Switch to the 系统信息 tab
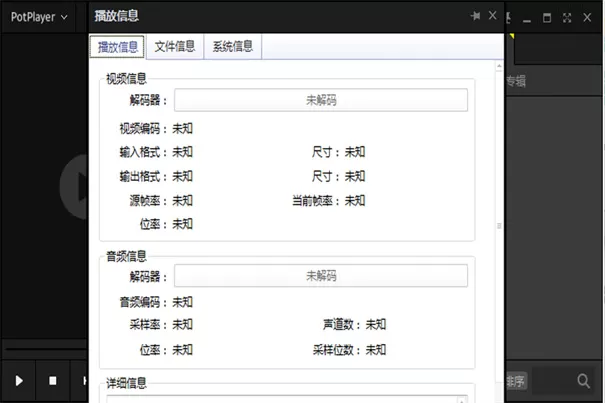Viewport: 605px width, 403px height. click(x=233, y=47)
